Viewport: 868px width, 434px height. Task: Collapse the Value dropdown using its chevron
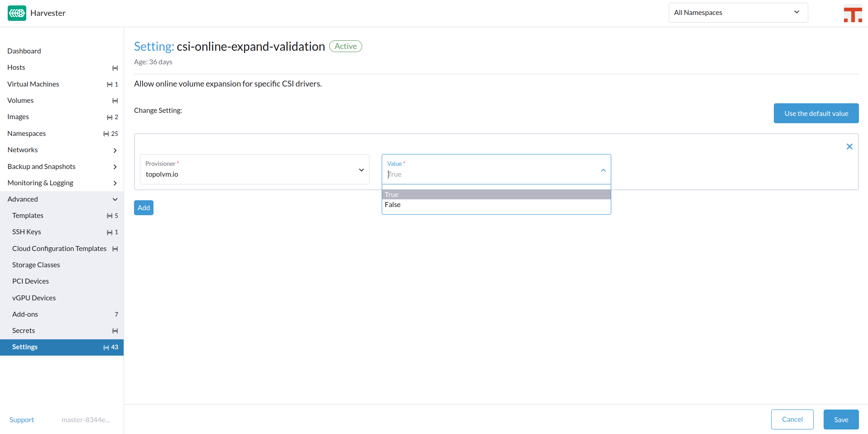coord(603,170)
